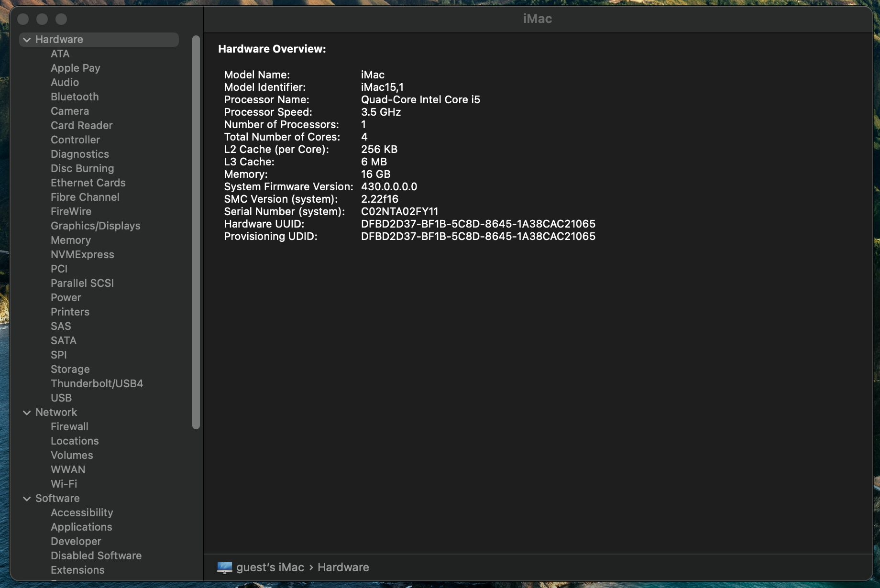Select Parallel SCSI entry
880x588 pixels.
pyautogui.click(x=82, y=283)
